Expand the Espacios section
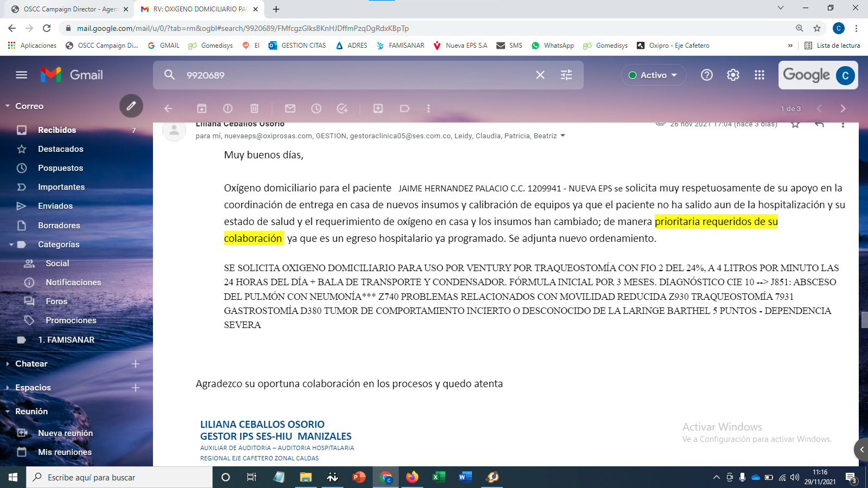Viewport: 868px width, 488px height. pos(8,388)
